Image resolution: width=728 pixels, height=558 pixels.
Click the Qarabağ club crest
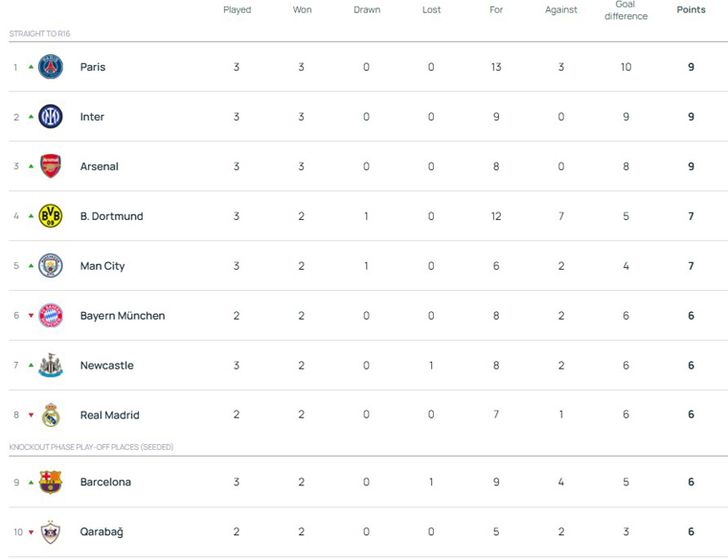pyautogui.click(x=50, y=532)
